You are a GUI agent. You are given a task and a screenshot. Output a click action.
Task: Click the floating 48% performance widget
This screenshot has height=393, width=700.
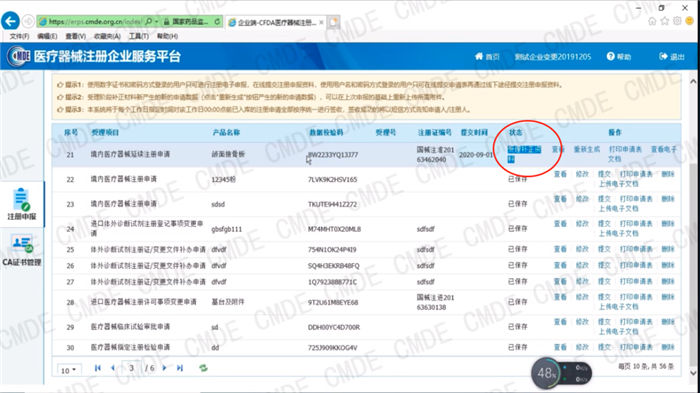point(561,373)
